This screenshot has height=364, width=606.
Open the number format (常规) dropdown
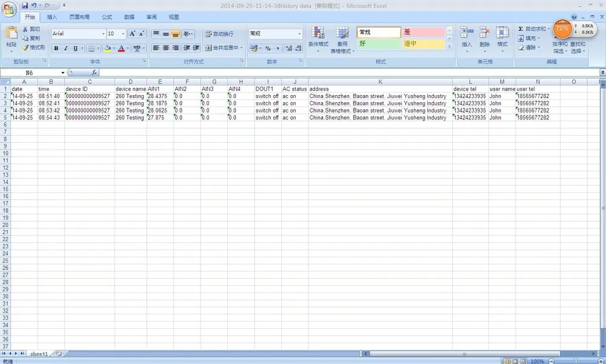(x=299, y=34)
